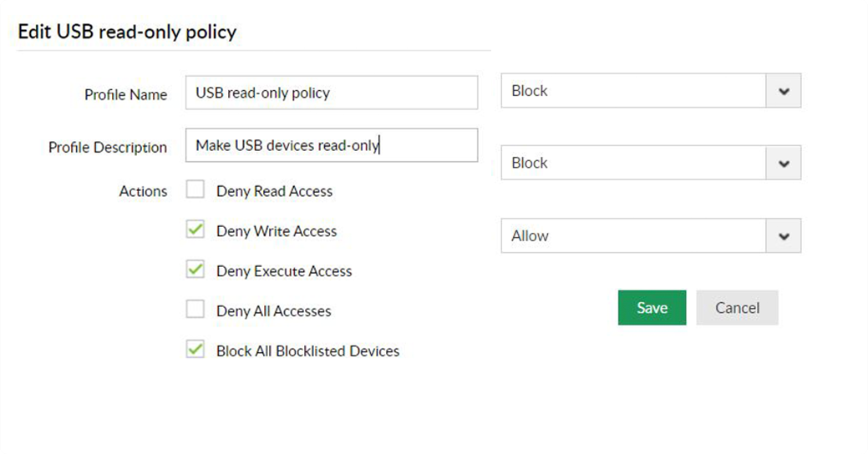Click the 'Deny Read Access' label text
The width and height of the screenshot is (868, 454).
[x=274, y=191]
